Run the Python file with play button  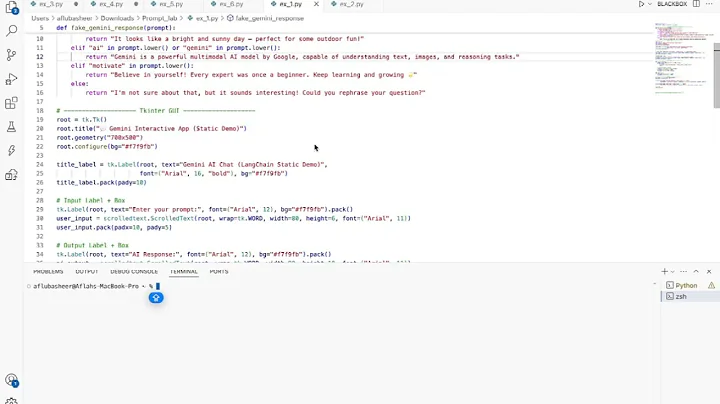(641, 4)
